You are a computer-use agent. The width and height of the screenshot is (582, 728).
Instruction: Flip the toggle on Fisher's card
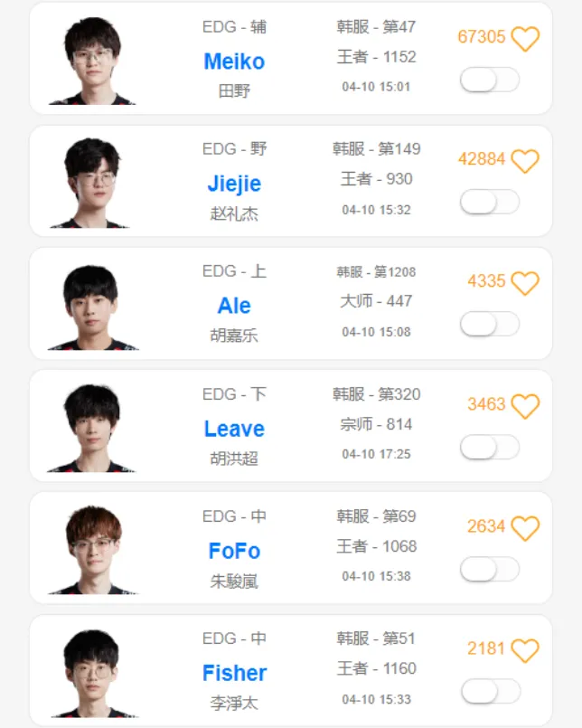(x=489, y=692)
